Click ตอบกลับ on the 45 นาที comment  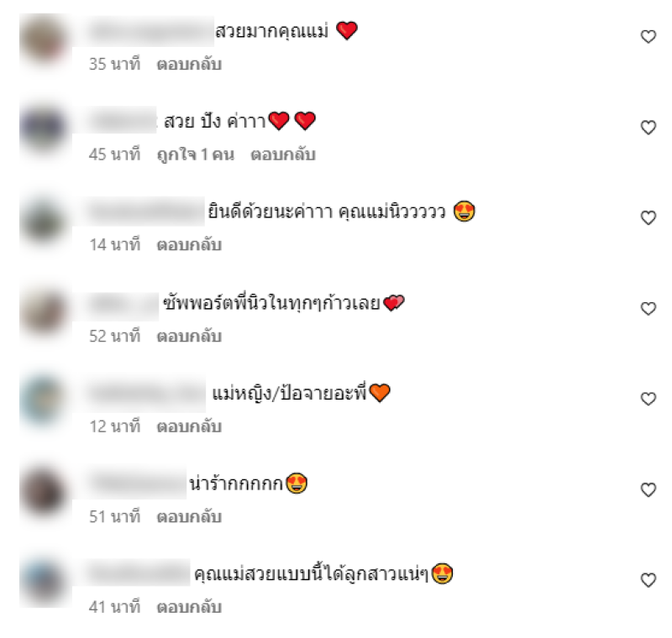pyautogui.click(x=283, y=154)
